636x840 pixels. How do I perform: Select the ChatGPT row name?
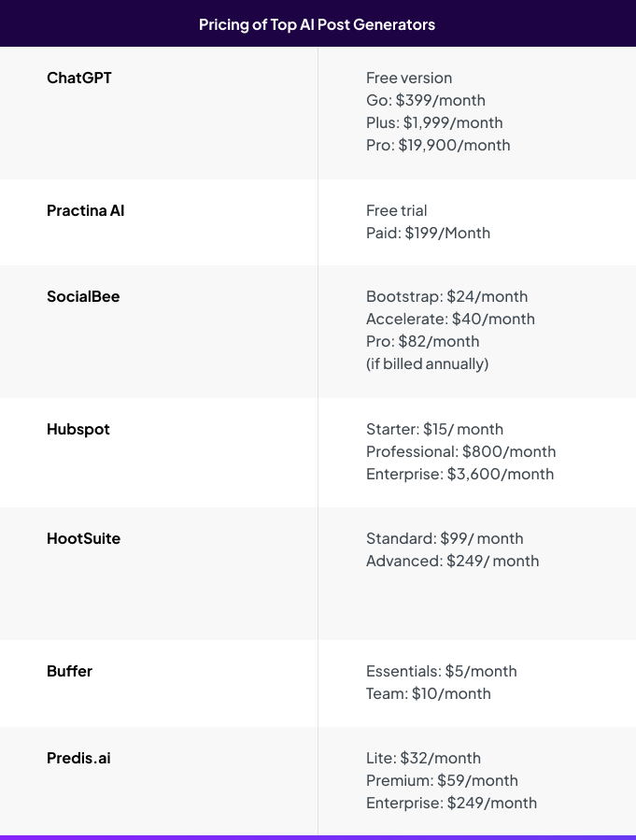(x=79, y=78)
